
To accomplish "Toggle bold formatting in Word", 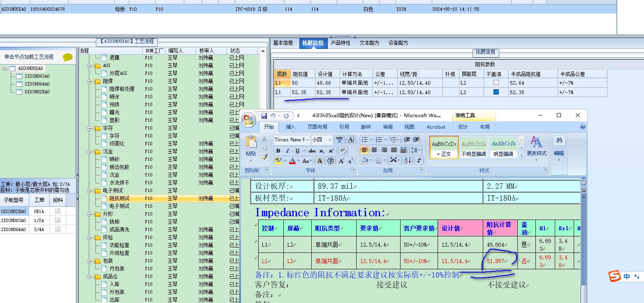I will point(278,151).
